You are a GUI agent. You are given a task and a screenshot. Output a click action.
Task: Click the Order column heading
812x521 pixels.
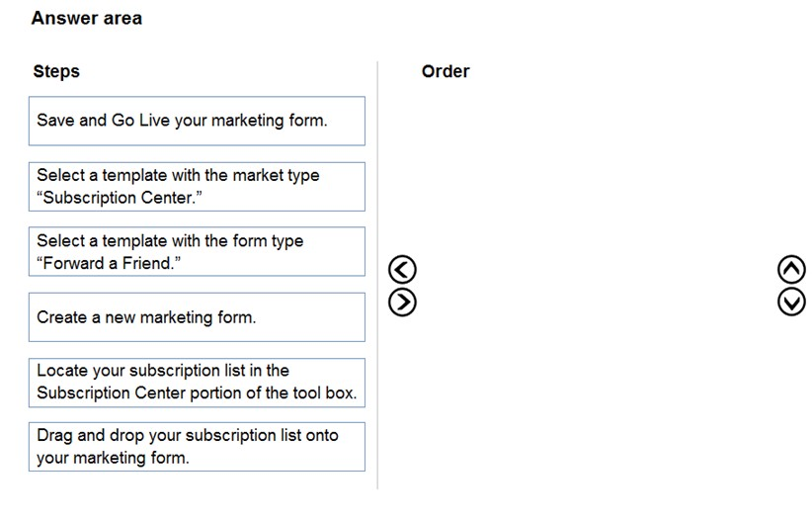[446, 71]
